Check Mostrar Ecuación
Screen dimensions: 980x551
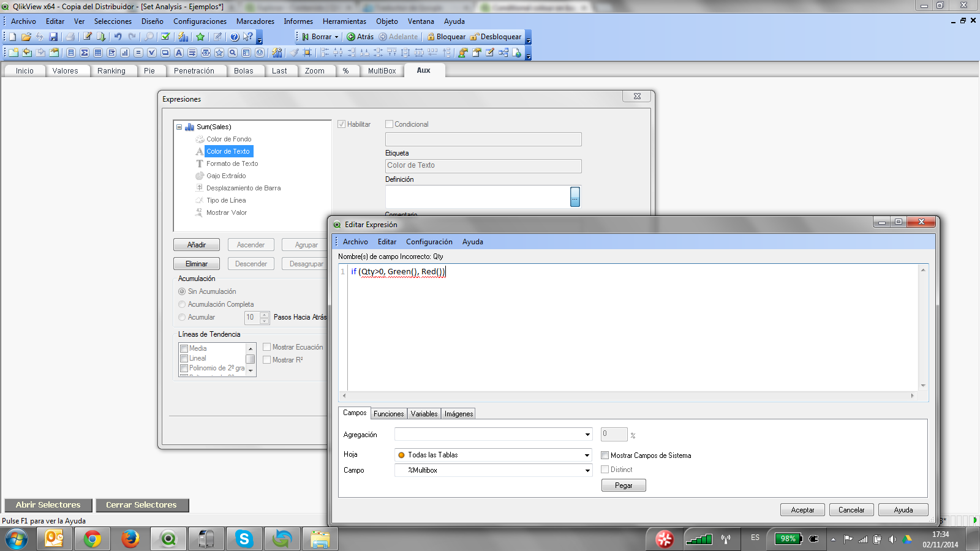click(267, 347)
